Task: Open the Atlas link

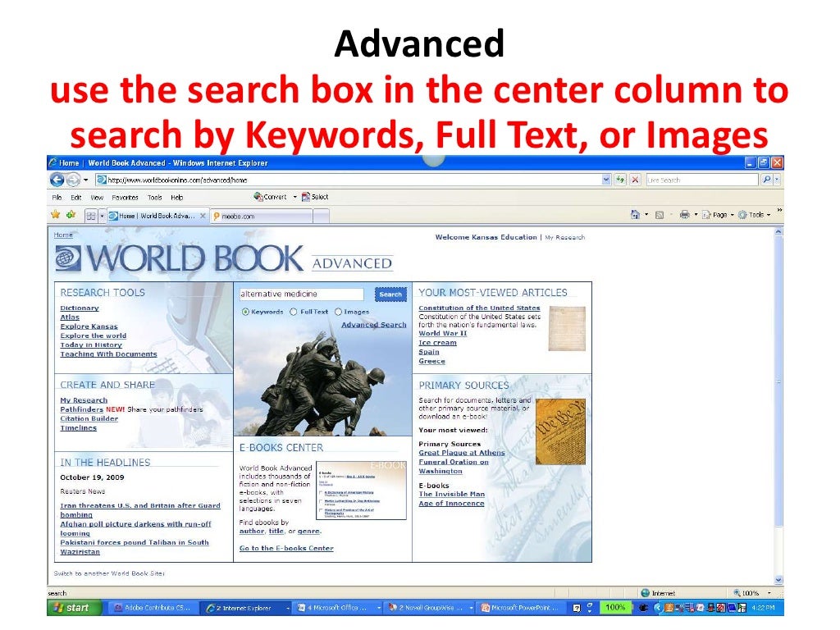Action: [70, 317]
